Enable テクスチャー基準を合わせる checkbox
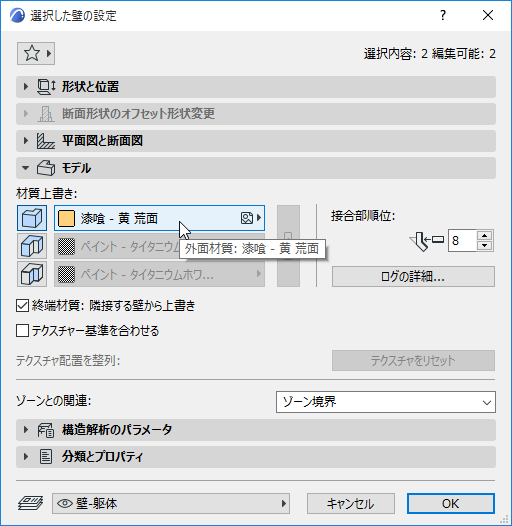512x526 pixels. 22,330
